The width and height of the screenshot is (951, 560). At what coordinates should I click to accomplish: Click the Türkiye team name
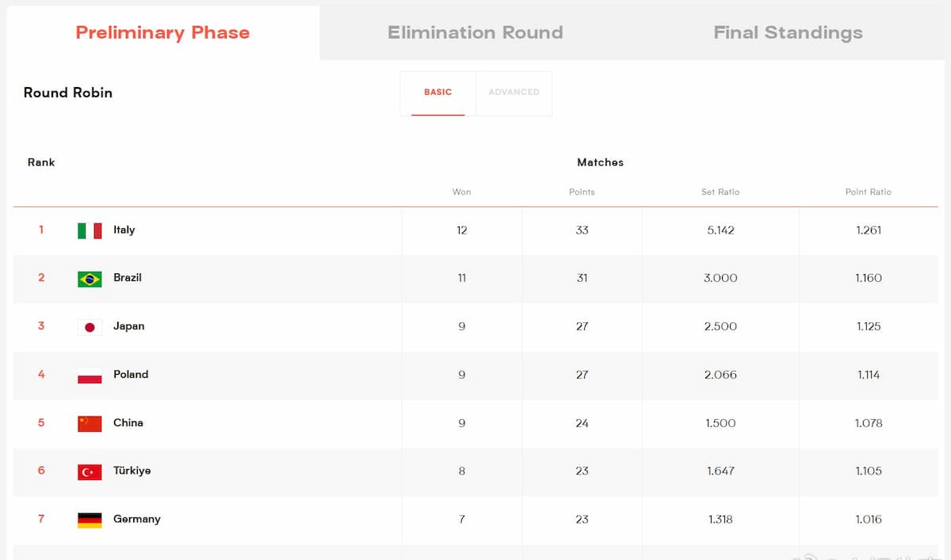click(132, 470)
